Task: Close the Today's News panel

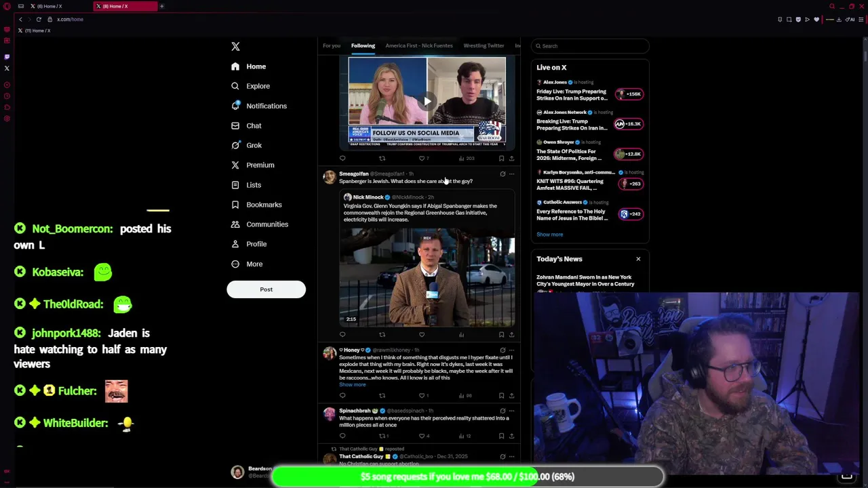Action: coord(638,259)
